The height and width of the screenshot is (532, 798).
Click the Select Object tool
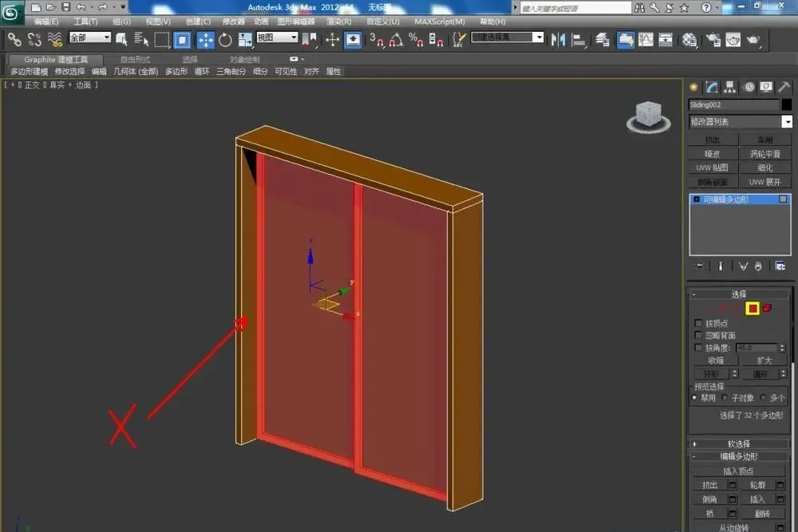coord(122,39)
